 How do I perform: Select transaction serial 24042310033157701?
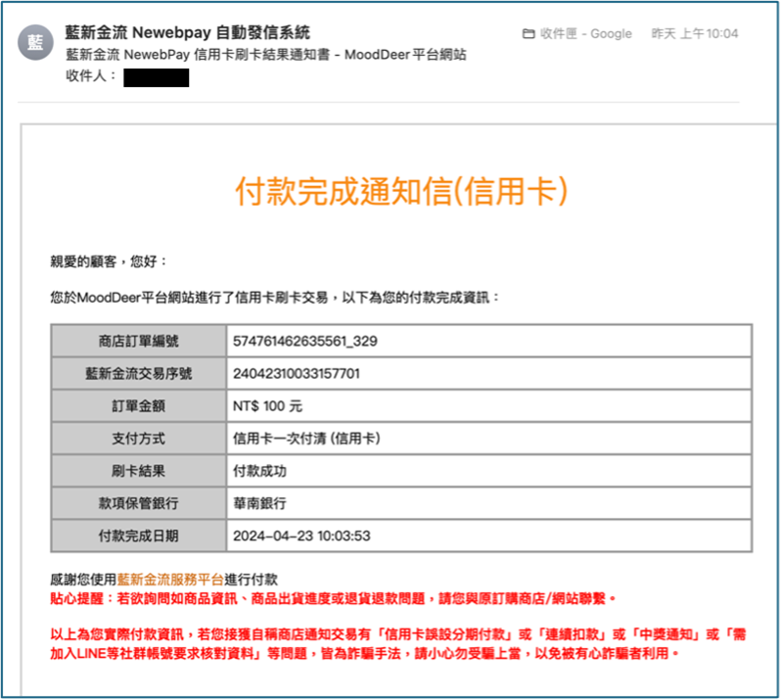click(297, 374)
